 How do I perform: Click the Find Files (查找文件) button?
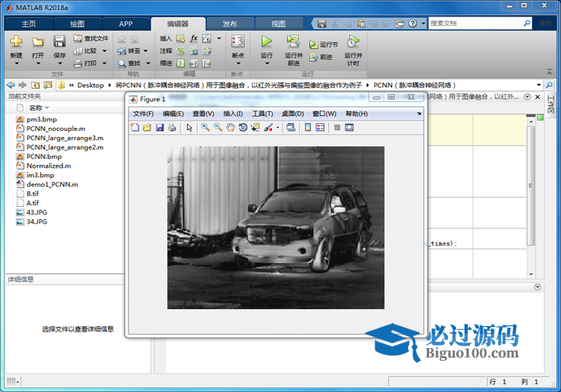[91, 38]
